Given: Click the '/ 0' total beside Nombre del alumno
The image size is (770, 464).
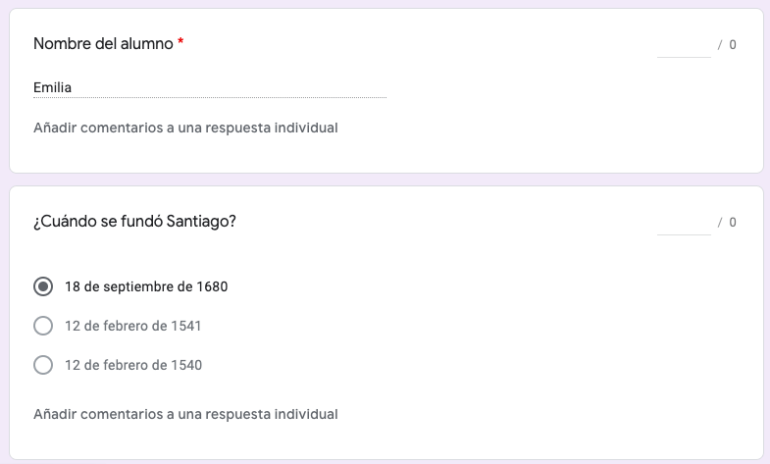Looking at the screenshot, I should tap(727, 47).
